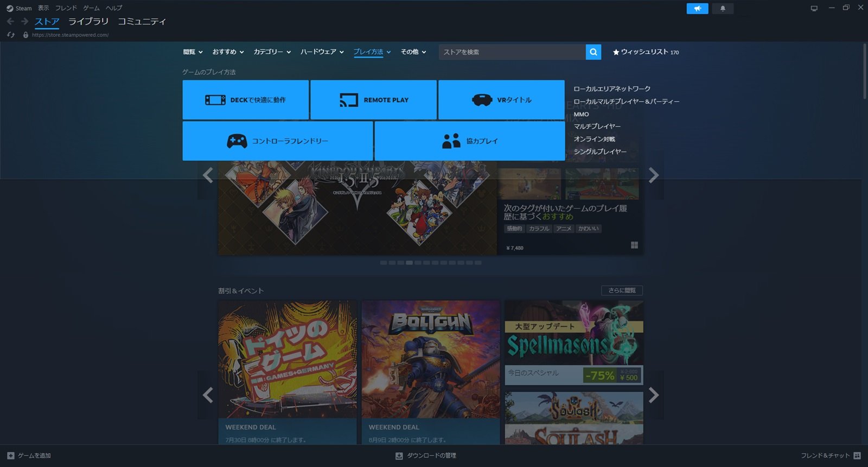Image resolution: width=868 pixels, height=467 pixels.
Task: Show previous featured carousel item
Action: tap(208, 175)
